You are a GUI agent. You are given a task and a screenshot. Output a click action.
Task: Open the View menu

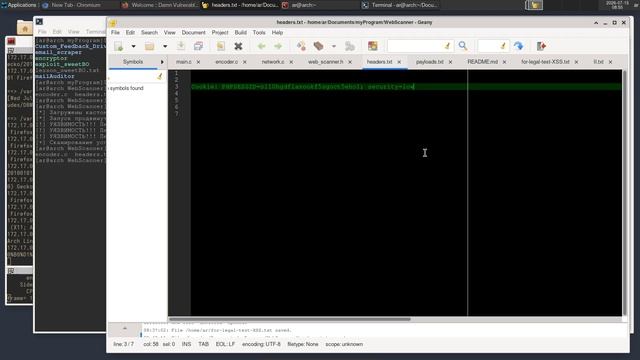(169, 32)
